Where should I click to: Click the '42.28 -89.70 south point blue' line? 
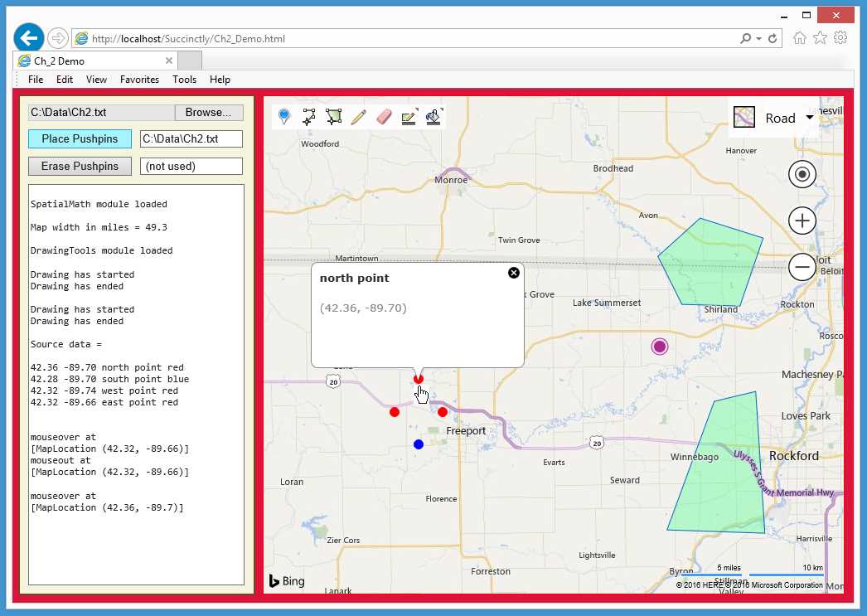click(109, 379)
